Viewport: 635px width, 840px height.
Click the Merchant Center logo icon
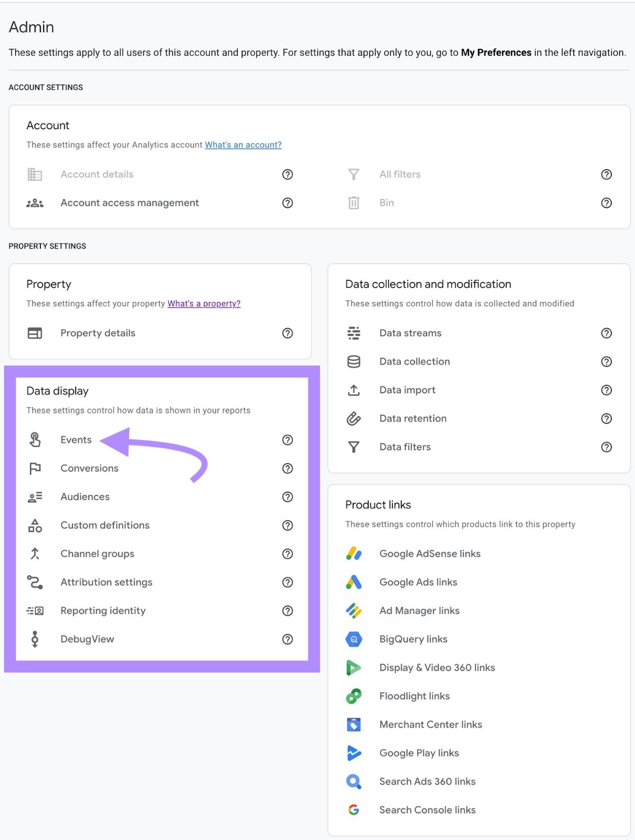tap(354, 724)
